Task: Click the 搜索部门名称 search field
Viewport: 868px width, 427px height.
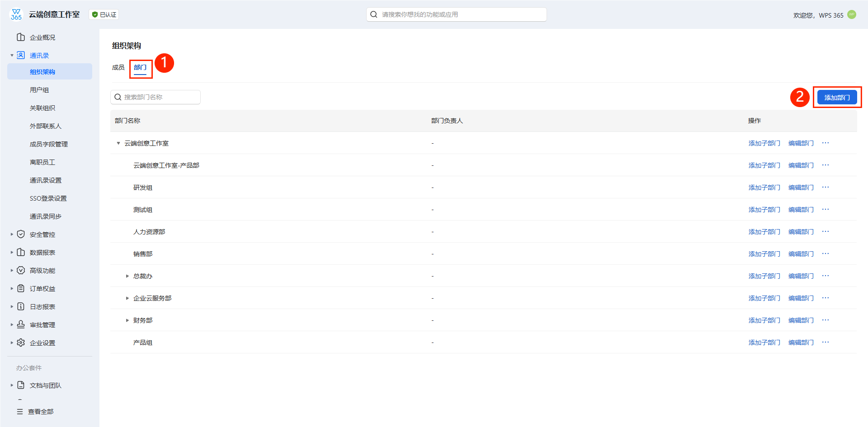Action: click(x=156, y=97)
